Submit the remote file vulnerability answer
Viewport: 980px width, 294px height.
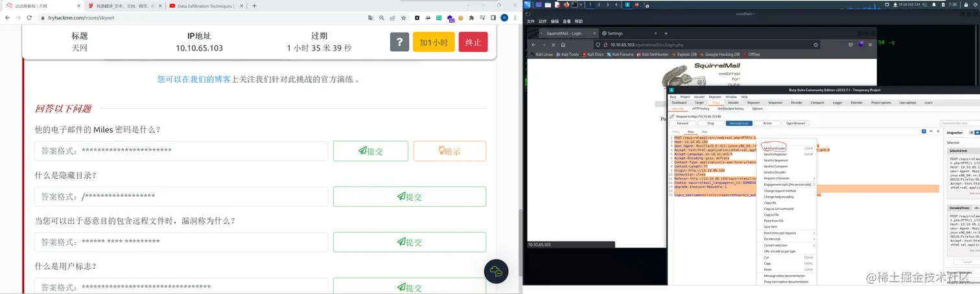(x=410, y=242)
